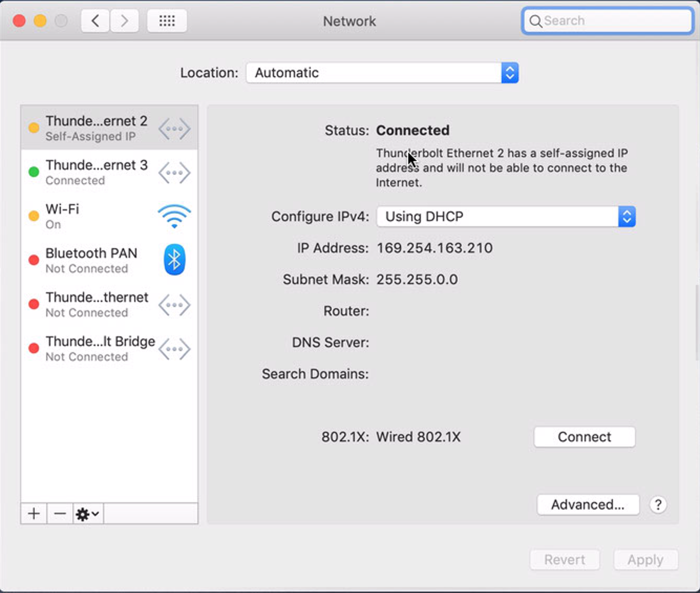Click the DNS Server label
This screenshot has width=700, height=593.
pos(331,342)
